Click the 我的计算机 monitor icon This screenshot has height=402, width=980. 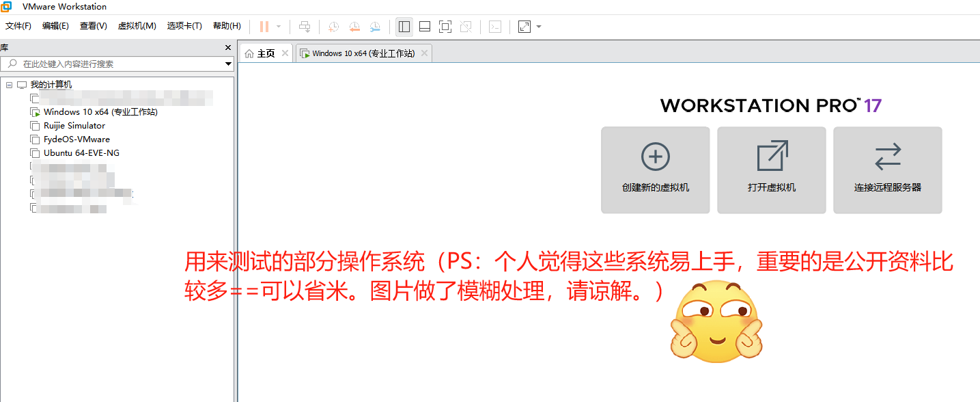point(22,85)
